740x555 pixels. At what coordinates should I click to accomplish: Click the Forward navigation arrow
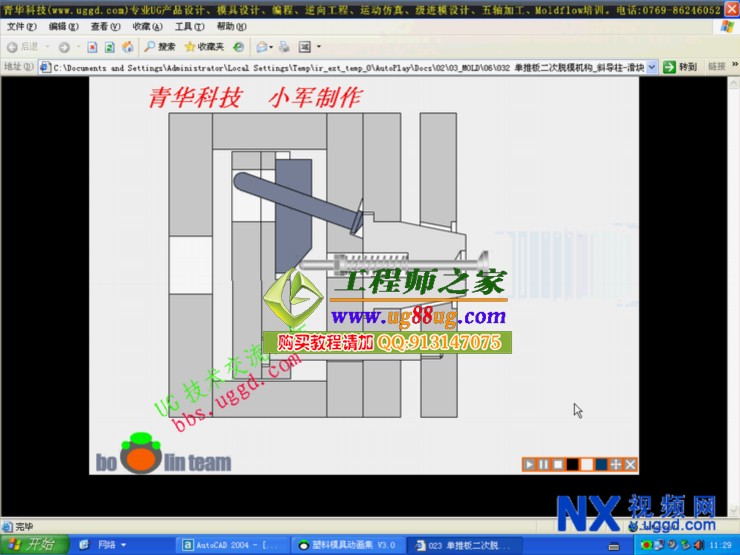pos(64,47)
